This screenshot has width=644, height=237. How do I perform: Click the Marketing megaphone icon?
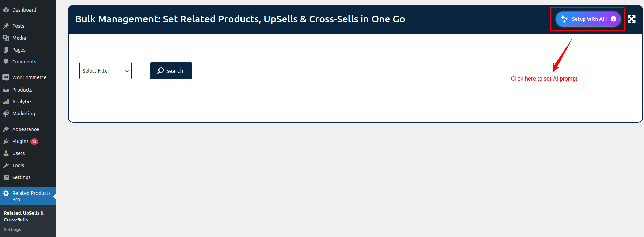click(6, 114)
